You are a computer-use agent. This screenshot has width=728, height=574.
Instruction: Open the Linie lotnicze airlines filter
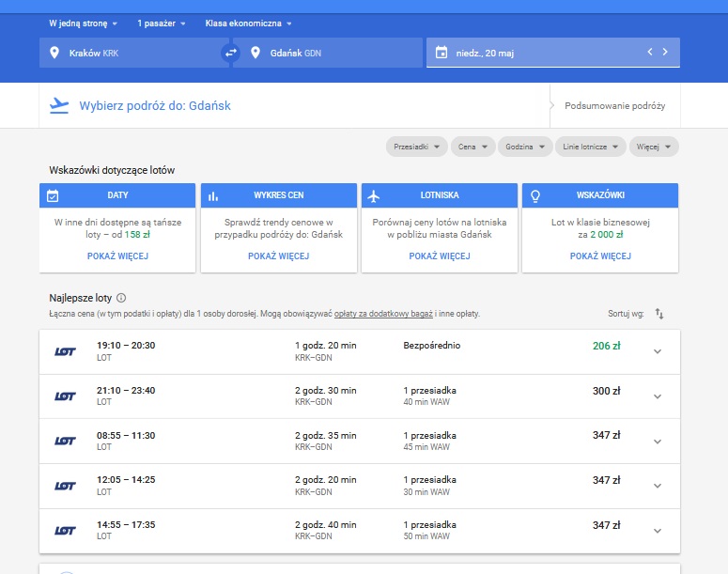click(590, 147)
